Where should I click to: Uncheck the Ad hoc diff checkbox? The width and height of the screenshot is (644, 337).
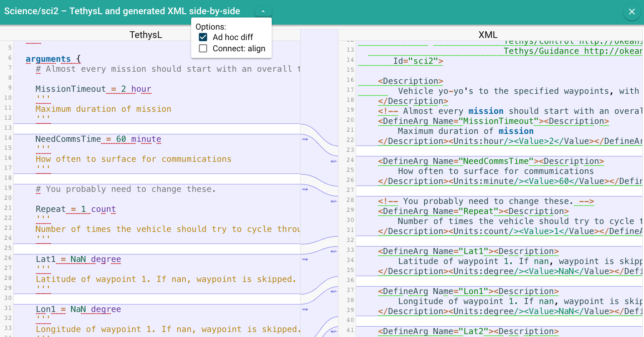click(203, 37)
